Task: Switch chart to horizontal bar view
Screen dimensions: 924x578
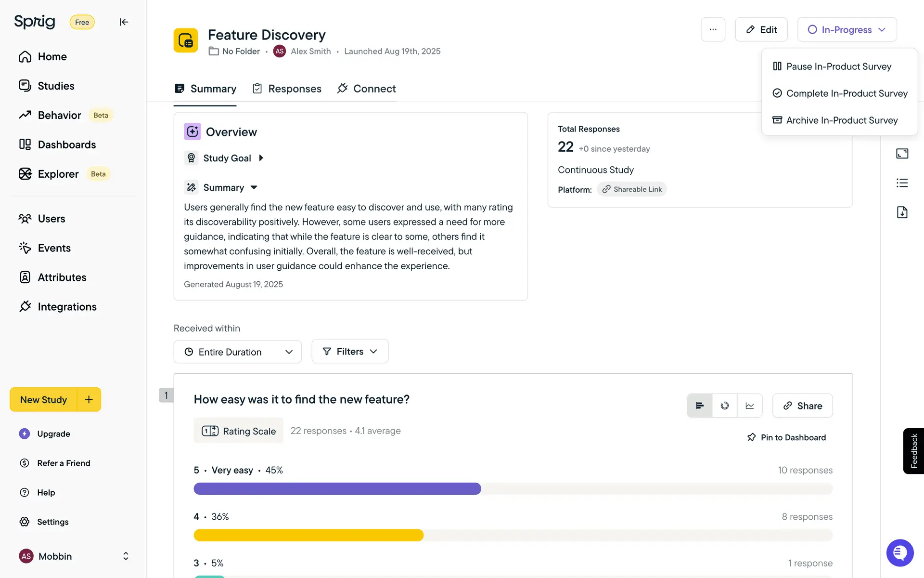Action: (x=700, y=406)
